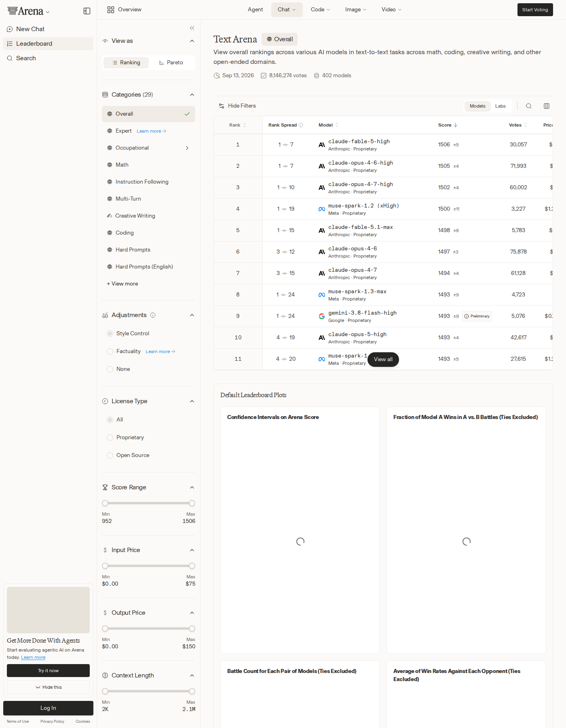
Task: Click Meta logo for muse-spark-1.2 (xHigh)
Action: coord(322,209)
